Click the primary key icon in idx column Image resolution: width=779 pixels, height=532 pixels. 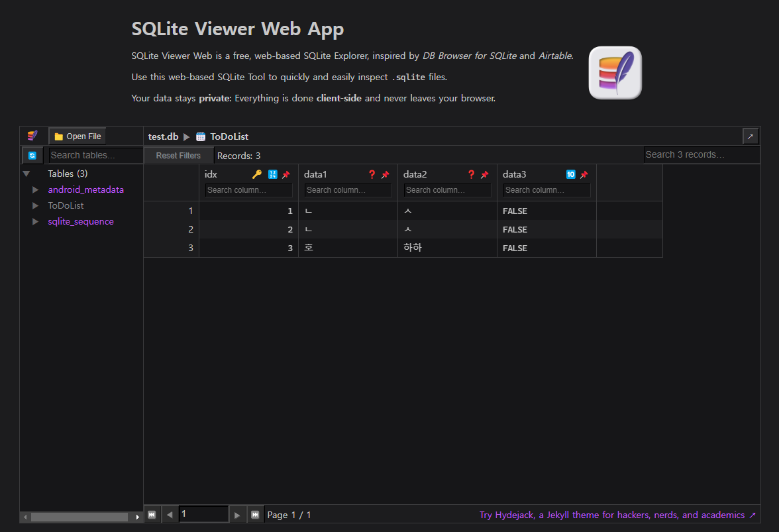pyautogui.click(x=257, y=174)
